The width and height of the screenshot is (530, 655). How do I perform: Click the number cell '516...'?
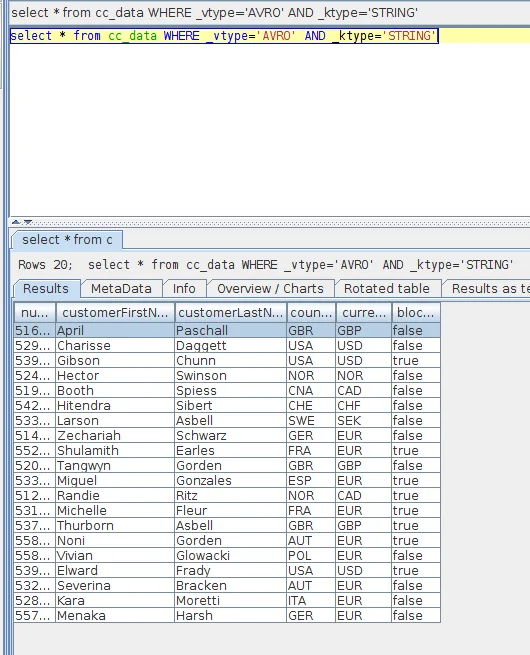[35, 330]
